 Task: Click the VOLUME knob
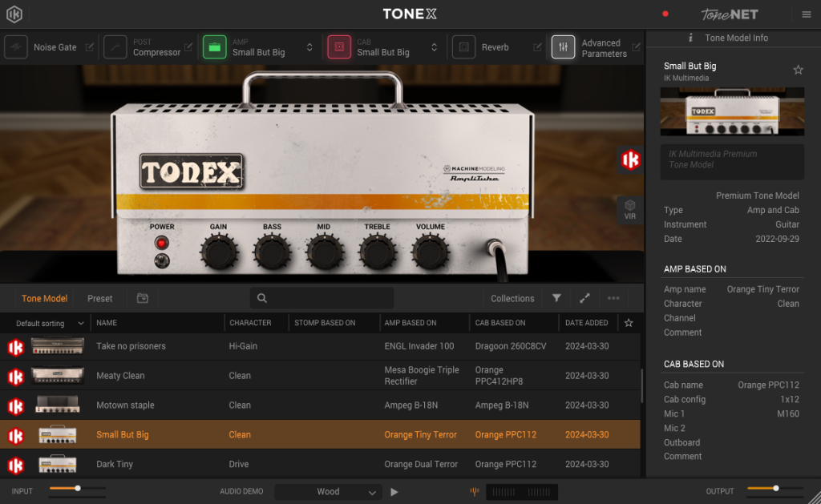[x=430, y=252]
